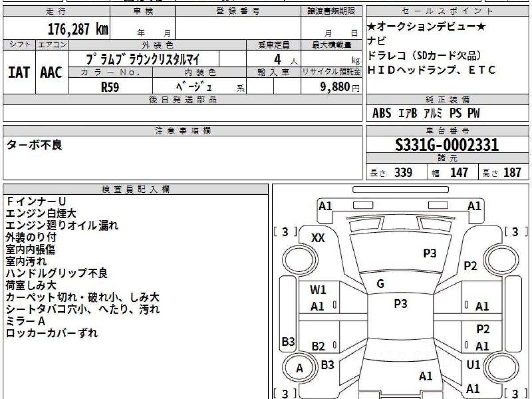This screenshot has height=399, width=532.
Task: Select the ＨＩＤヘッドランプ、ＥＴＣ line
Action: 431,70
